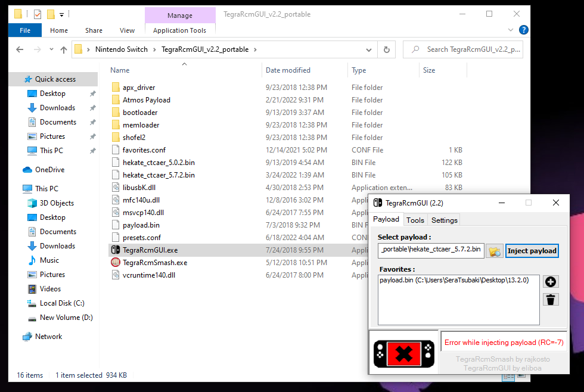Viewport: 584px width, 392px height.
Task: Expand the ribbon with the chevron
Action: click(510, 30)
